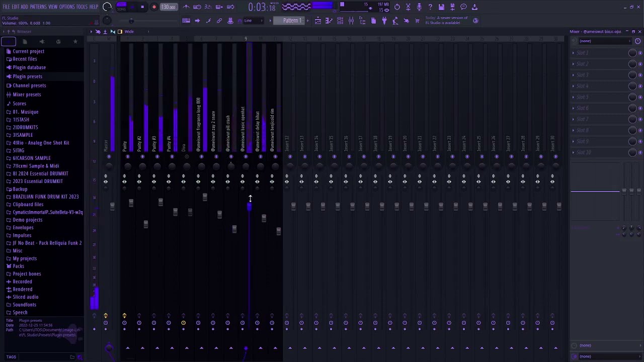Toggle the metronome icon

pos(186,7)
